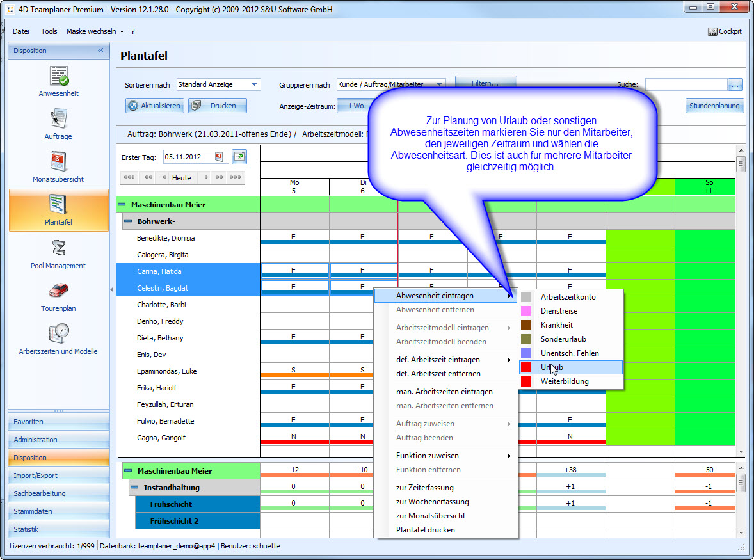Open the Datei menu

coord(21,31)
